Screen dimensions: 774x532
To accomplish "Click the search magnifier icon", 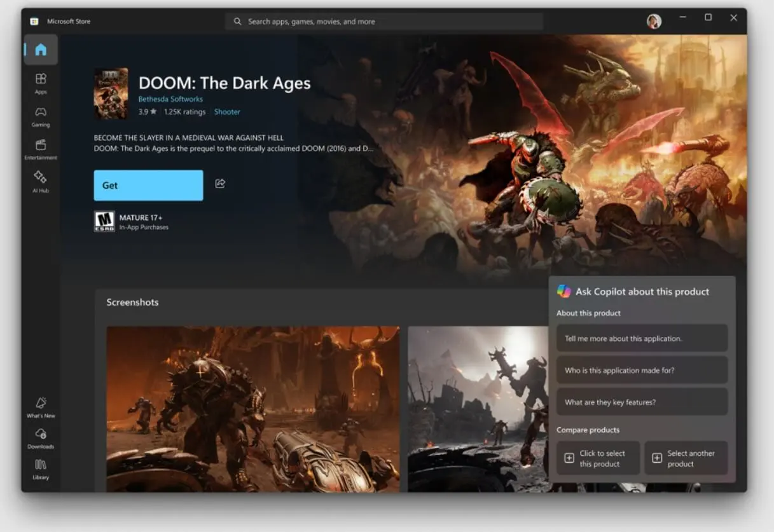I will pyautogui.click(x=237, y=22).
